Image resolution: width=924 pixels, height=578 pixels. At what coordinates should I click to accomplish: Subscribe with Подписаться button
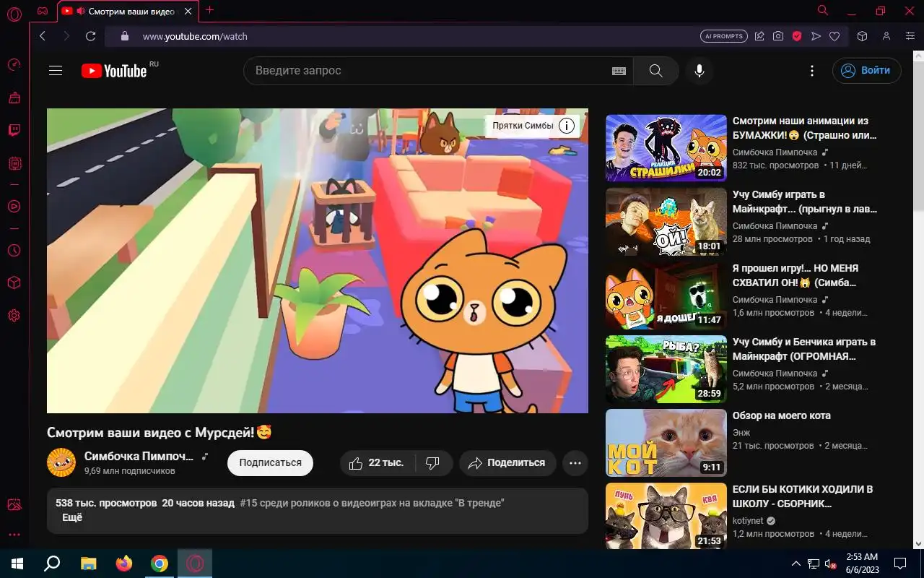click(270, 463)
